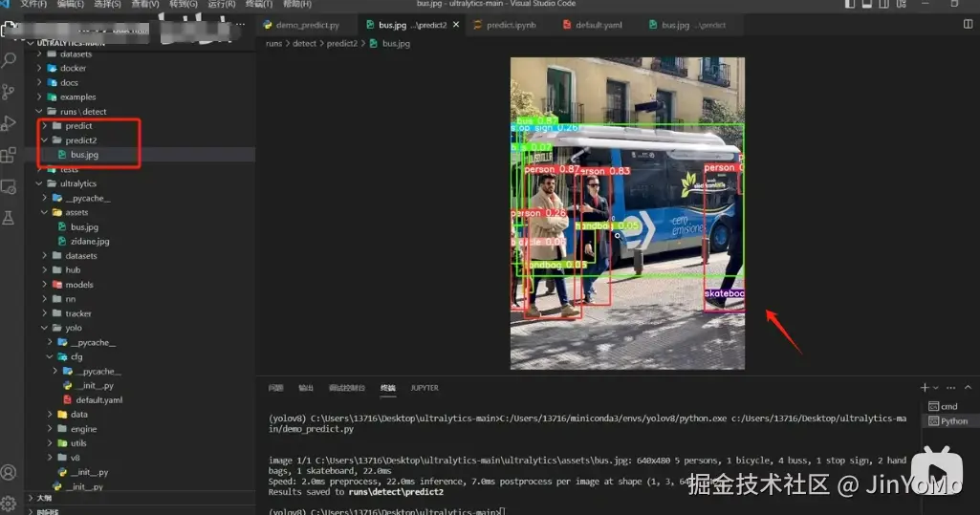Screen dimensions: 980x515
Task: Collapse the predict2 folder
Action: [x=44, y=140]
